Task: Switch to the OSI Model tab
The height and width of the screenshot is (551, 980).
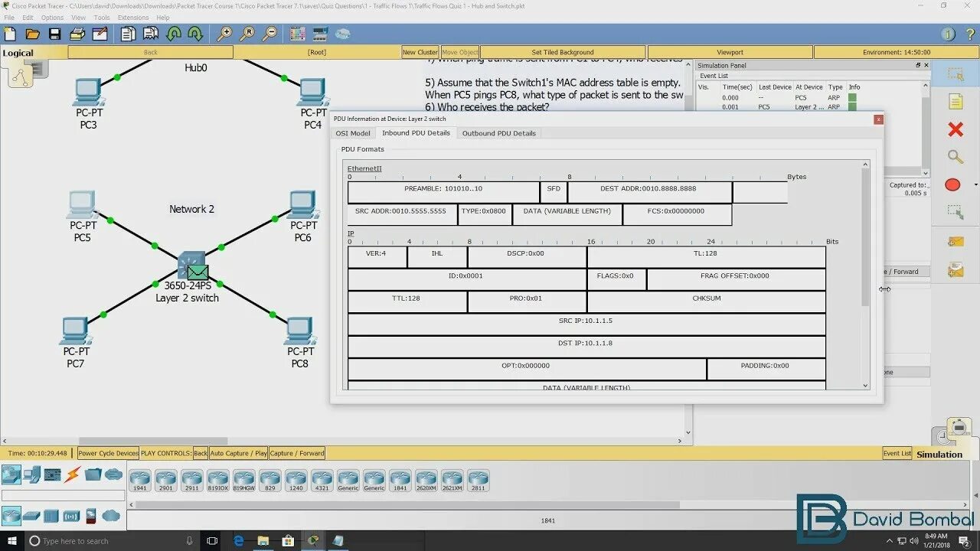Action: pyautogui.click(x=353, y=133)
